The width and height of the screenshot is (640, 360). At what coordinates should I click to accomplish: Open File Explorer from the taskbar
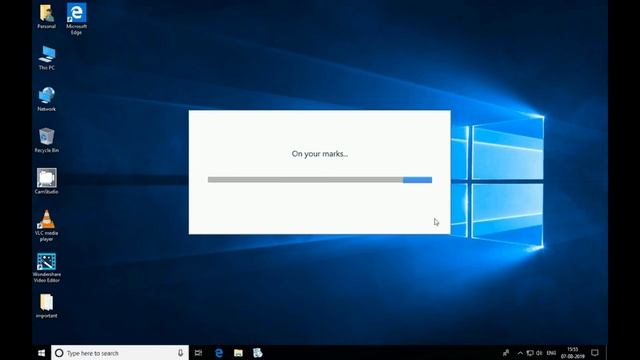(x=238, y=353)
